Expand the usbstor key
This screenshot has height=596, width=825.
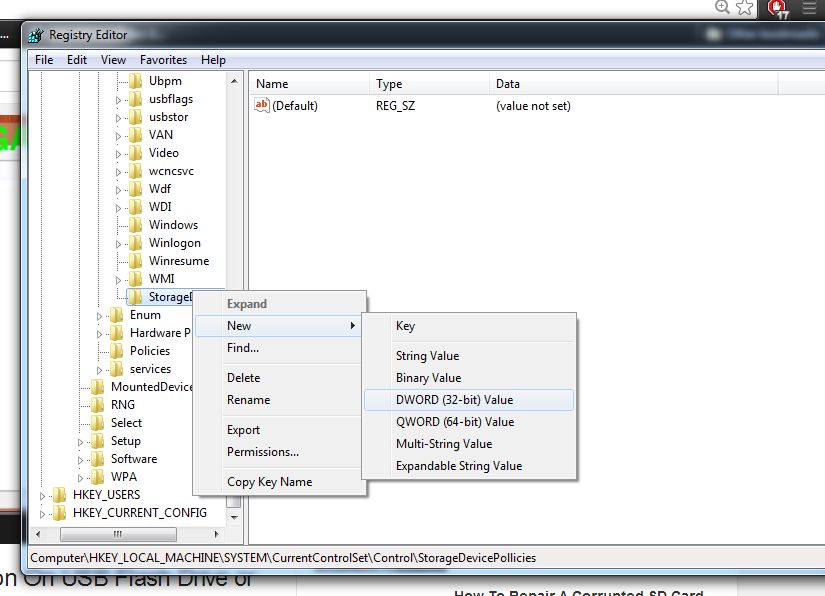coord(118,118)
